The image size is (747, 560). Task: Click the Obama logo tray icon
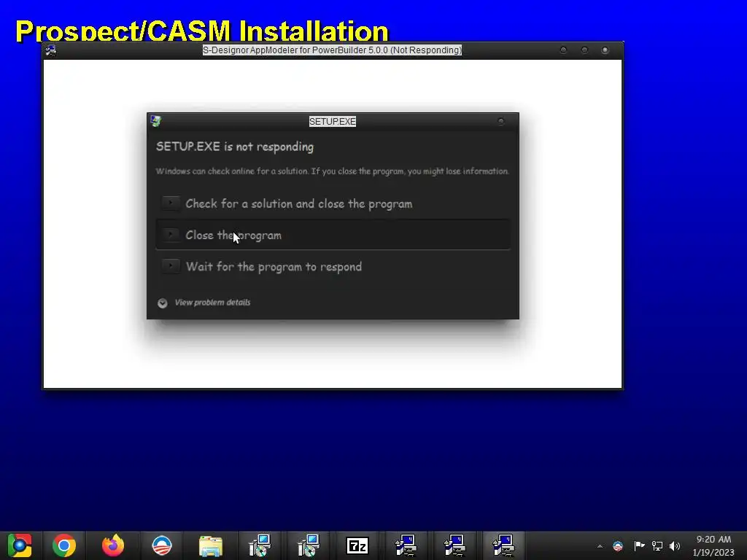pos(617,546)
